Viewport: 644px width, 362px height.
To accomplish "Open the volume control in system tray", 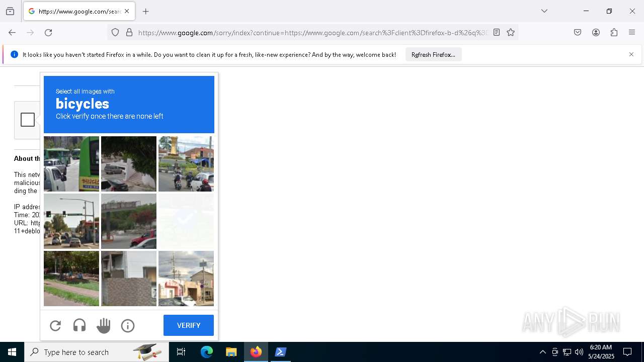I will coord(579,352).
